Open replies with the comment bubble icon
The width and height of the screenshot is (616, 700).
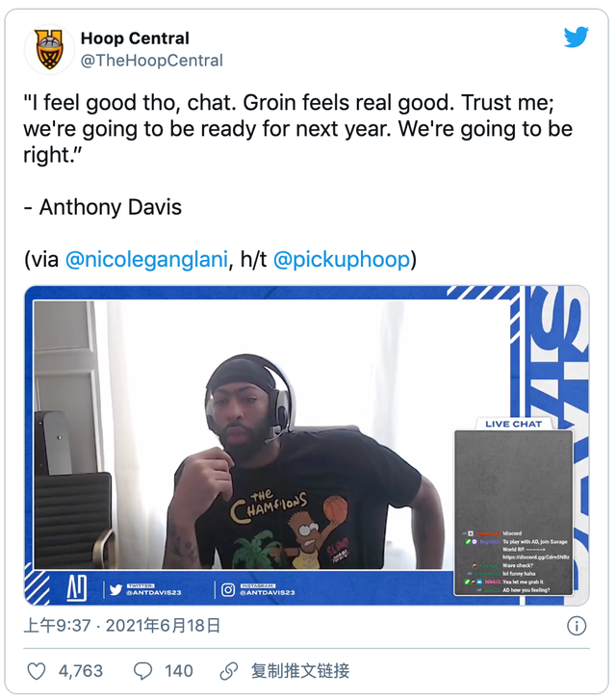point(142,671)
